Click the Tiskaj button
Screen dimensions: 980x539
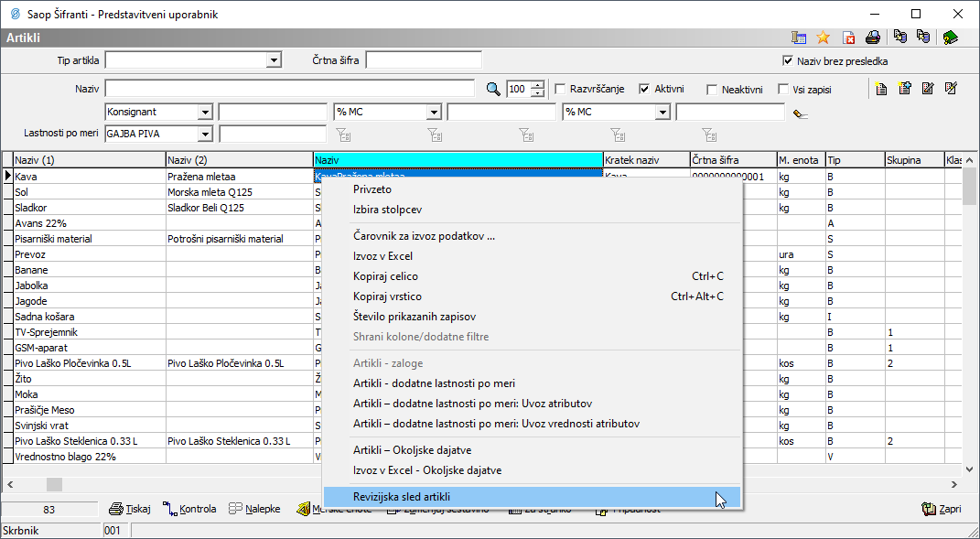[x=129, y=509]
